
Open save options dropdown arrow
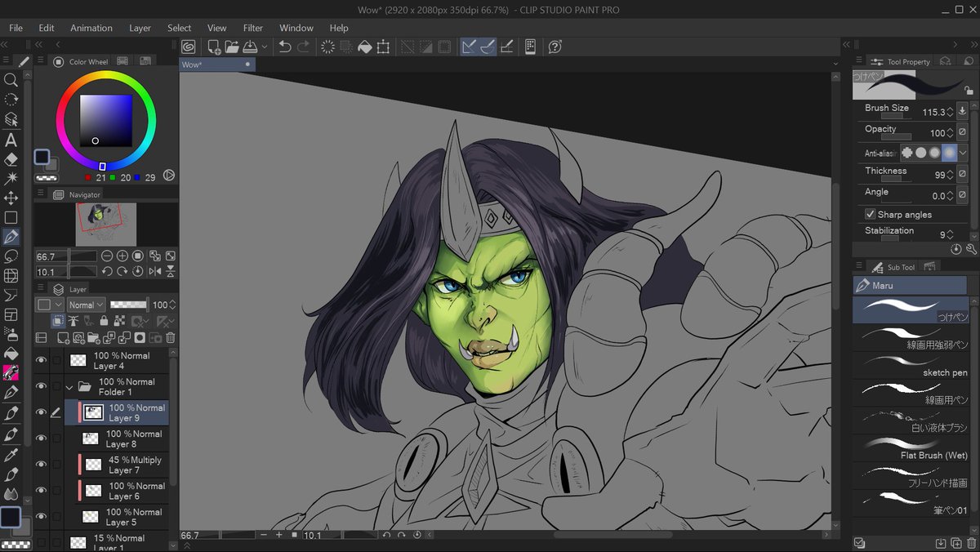pyautogui.click(x=264, y=47)
